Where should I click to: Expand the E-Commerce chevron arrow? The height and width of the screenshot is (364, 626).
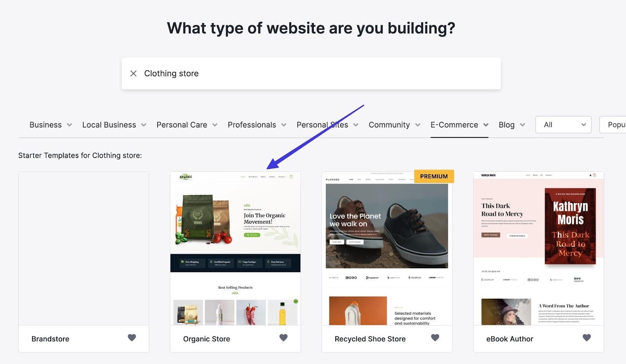pyautogui.click(x=486, y=125)
